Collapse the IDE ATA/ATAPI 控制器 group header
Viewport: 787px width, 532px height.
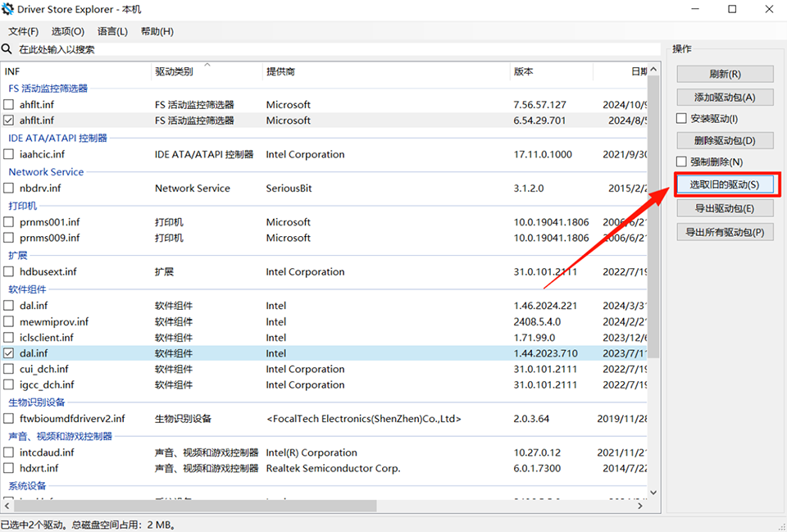(x=57, y=138)
